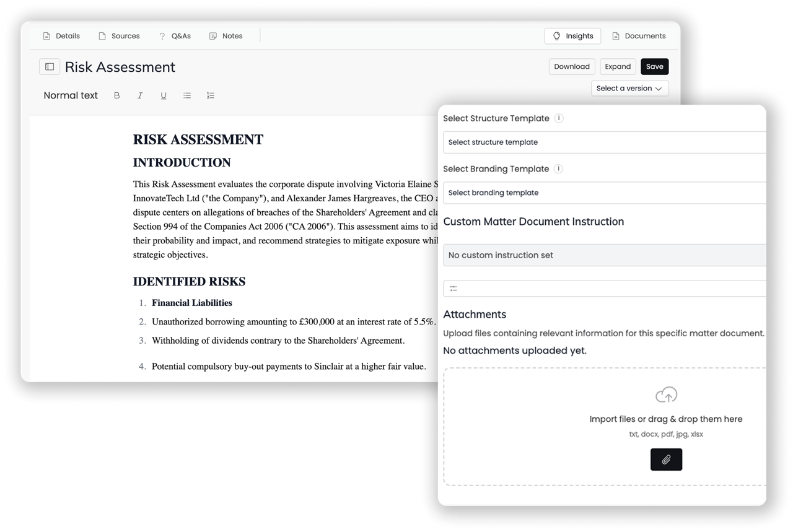Click the info icon beside Select Structure Template
Image resolution: width=793 pixels, height=532 pixels.
[559, 118]
